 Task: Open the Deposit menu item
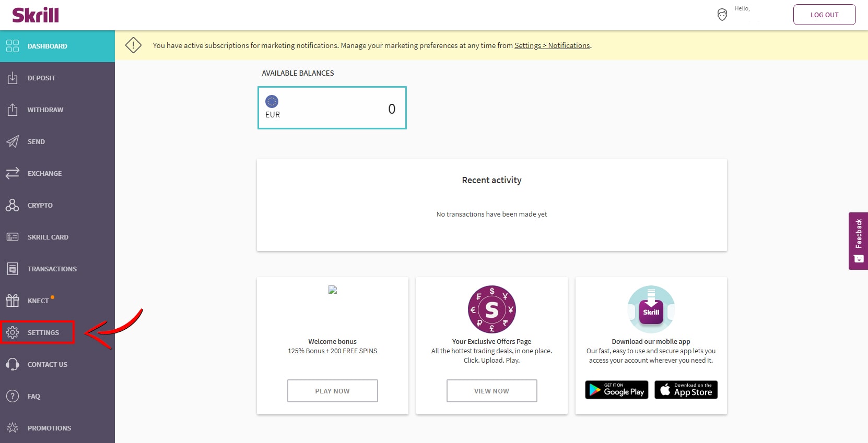(57, 78)
